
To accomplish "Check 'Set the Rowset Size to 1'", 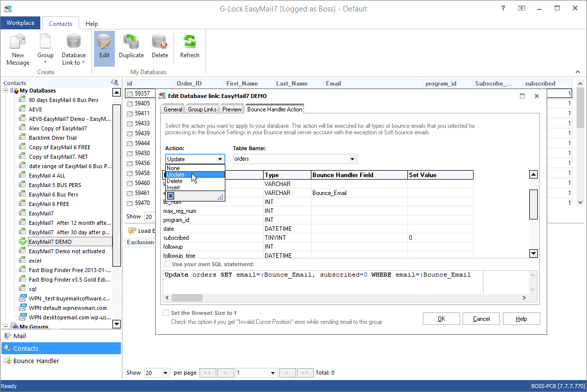I will tap(166, 312).
